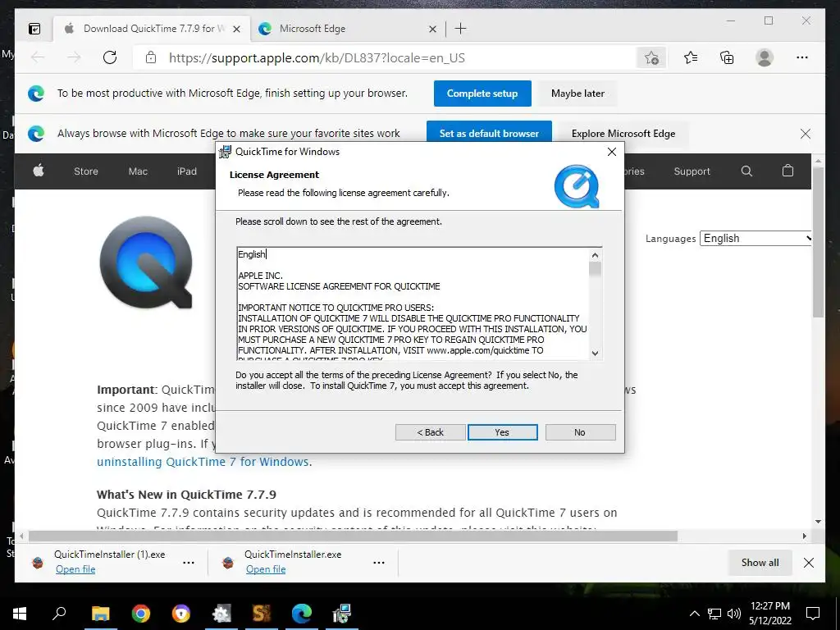Click the Edge tab actions menu icon
This screenshot has width=840, height=630.
[34, 29]
